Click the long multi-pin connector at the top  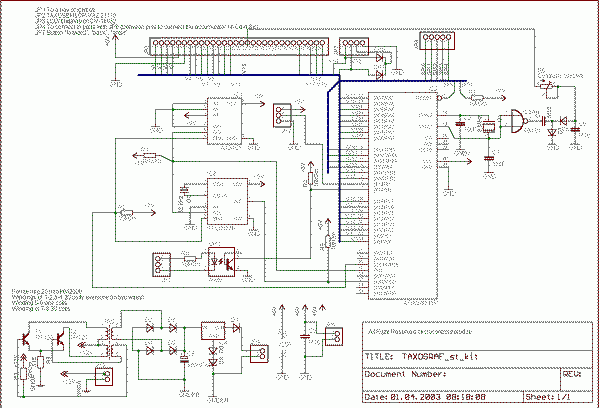[x=239, y=46]
